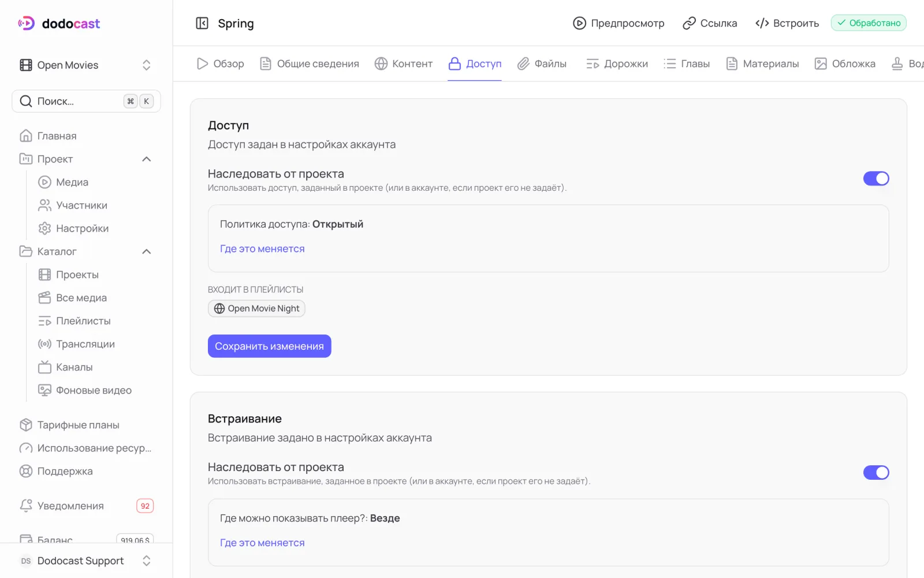Switch to the Материалы tab

[x=762, y=64]
